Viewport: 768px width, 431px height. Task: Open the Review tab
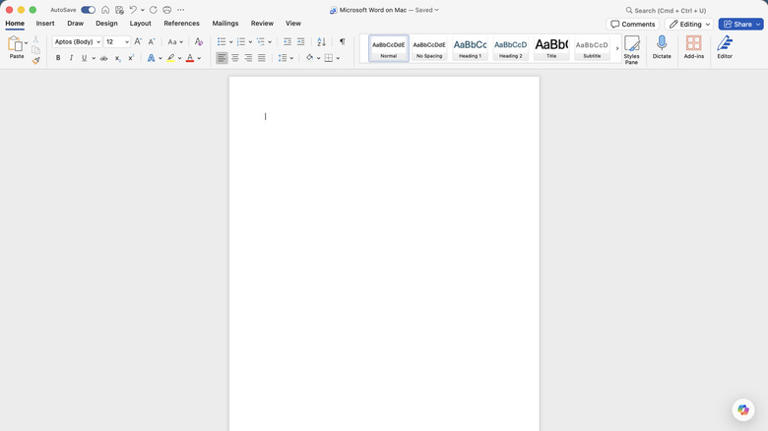(262, 23)
